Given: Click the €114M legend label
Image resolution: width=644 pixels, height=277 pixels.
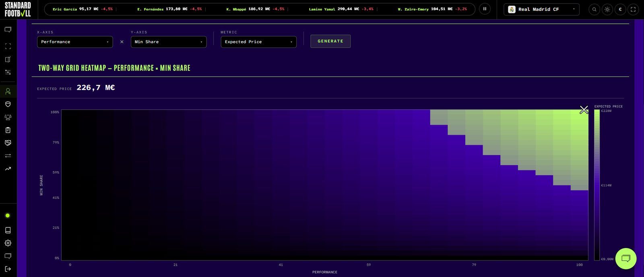Looking at the screenshot, I should point(606,185).
